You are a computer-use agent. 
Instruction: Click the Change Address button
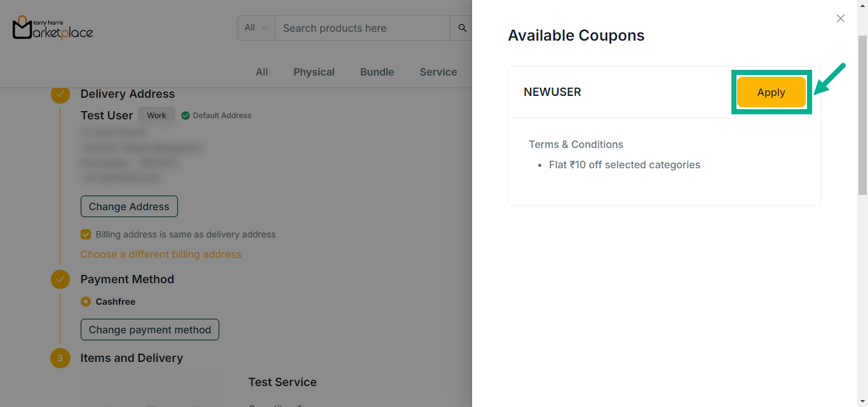(129, 206)
